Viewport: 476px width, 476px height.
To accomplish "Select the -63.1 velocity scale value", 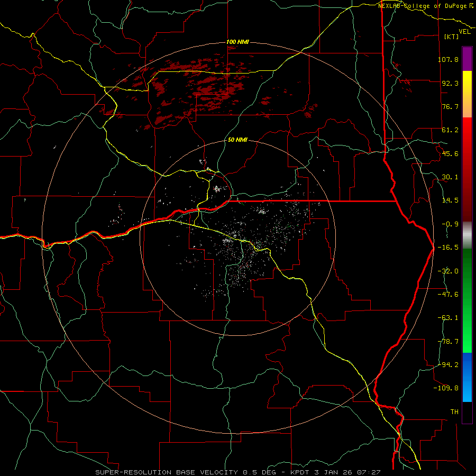I will pos(448,318).
